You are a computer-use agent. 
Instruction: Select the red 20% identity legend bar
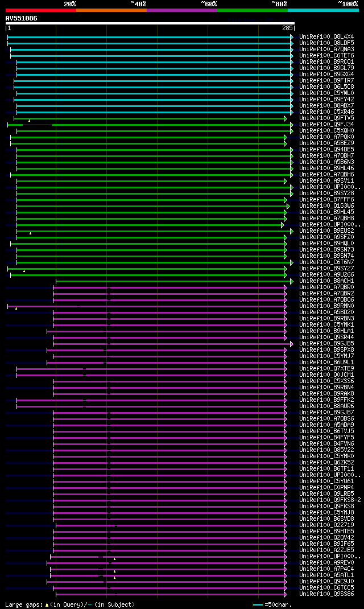41,10
